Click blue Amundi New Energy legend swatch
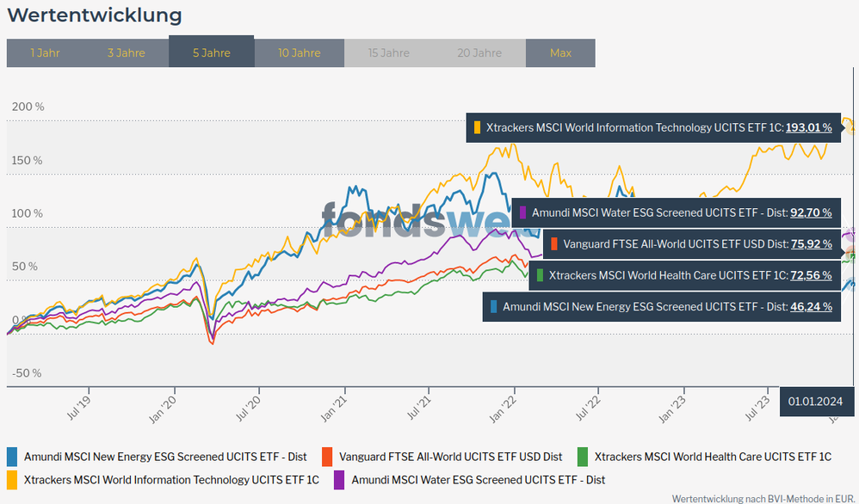 (12, 457)
